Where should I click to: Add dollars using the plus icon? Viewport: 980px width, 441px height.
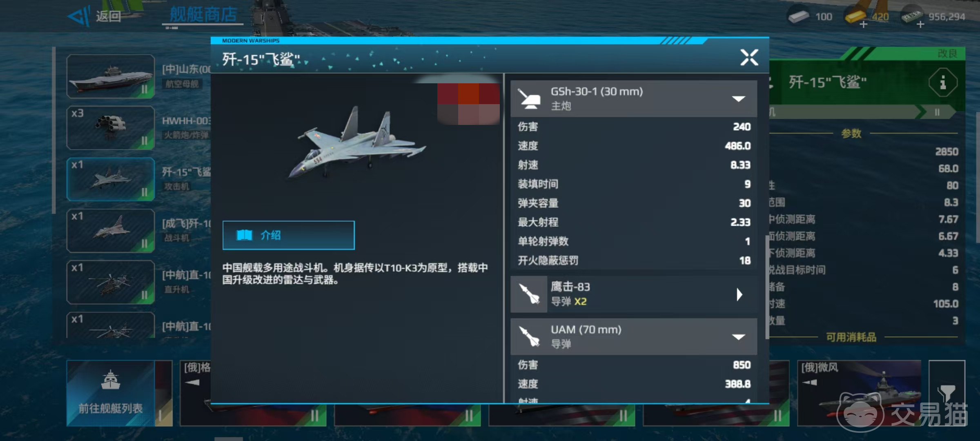click(920, 24)
